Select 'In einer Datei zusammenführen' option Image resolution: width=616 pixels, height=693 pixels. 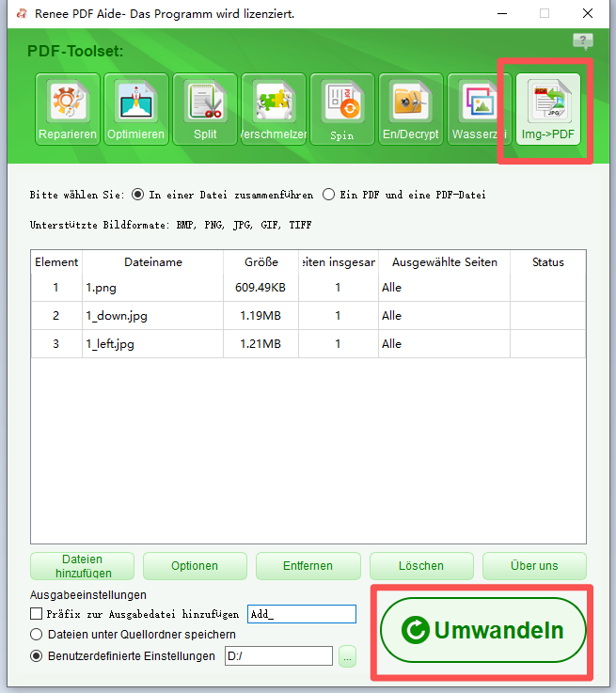[138, 195]
